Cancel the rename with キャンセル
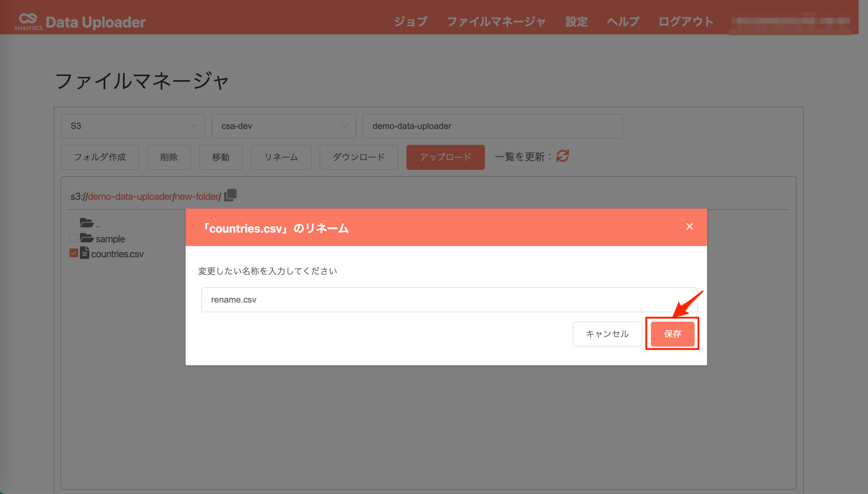 coord(607,334)
